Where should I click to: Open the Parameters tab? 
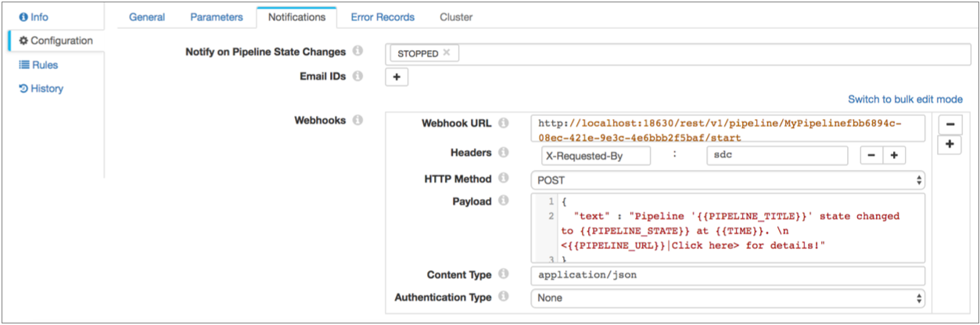(x=216, y=16)
